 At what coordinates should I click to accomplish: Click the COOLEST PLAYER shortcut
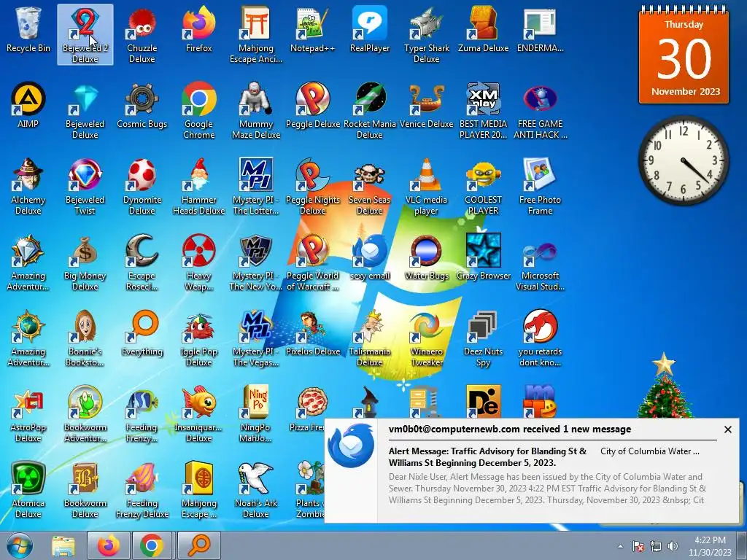483,186
